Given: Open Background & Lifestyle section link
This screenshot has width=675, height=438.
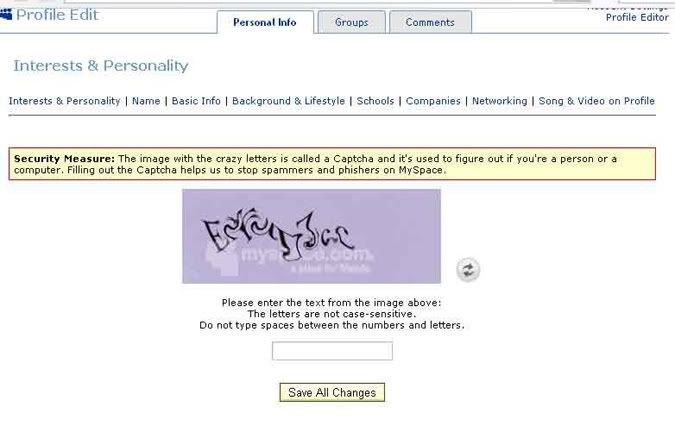Looking at the screenshot, I should click(x=288, y=101).
